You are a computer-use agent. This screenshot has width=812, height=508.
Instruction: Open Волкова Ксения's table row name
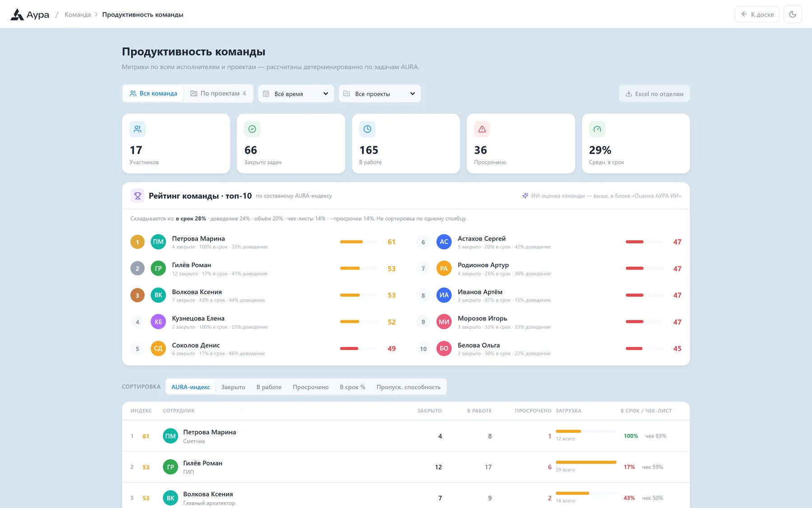(x=208, y=494)
